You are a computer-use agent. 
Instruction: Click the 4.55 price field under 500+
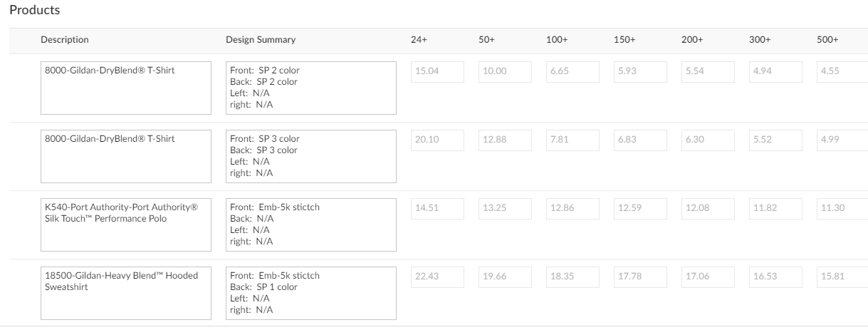842,72
